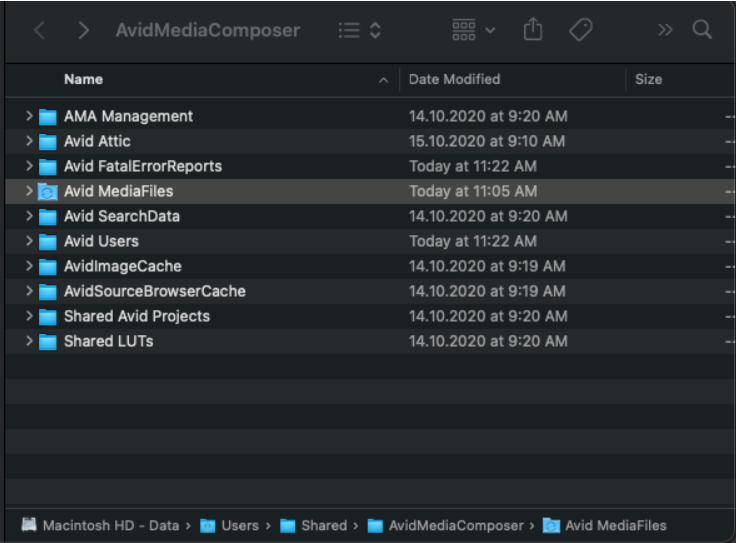Show more toolbar items chevron
This screenshot has width=738, height=543.
tap(665, 30)
